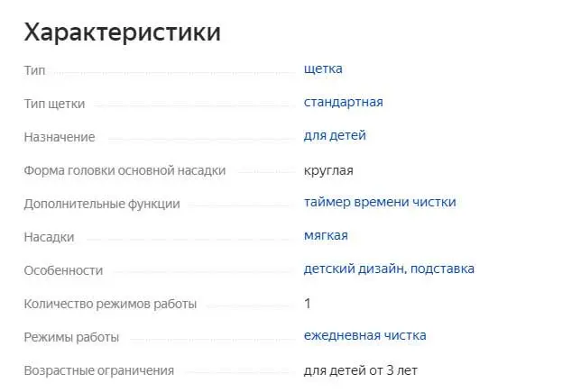Click Количество режимов работы label
581x392 pixels.
pos(110,304)
